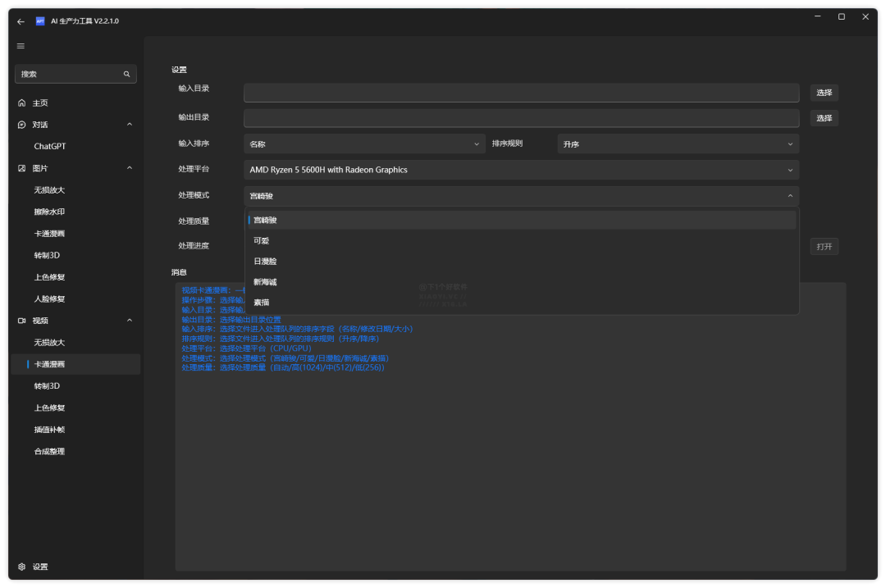This screenshot has width=886, height=588.
Task: Open the 排序规则 升序 dropdown
Action: (x=678, y=144)
